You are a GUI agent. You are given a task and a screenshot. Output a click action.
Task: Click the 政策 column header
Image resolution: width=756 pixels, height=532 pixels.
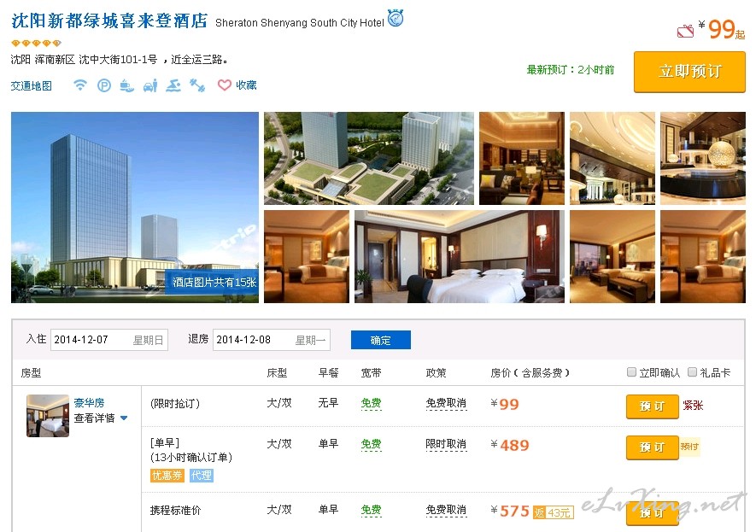click(436, 372)
